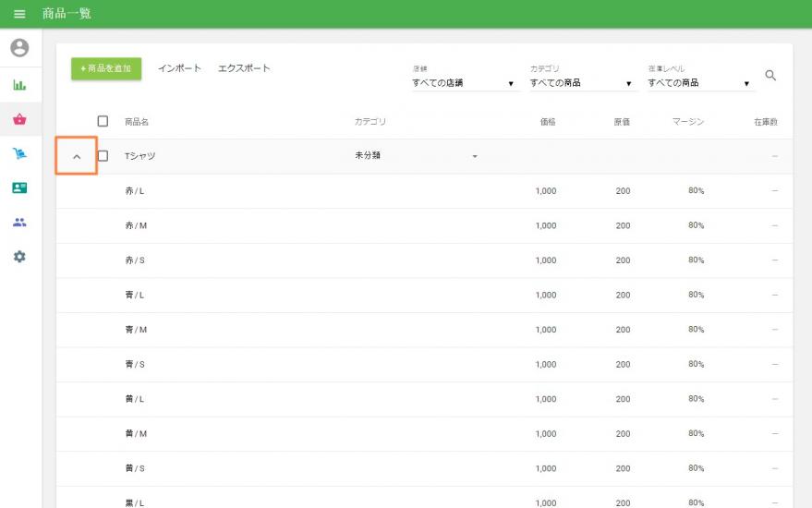Viewport: 812px width, 508px height.
Task: Select the 青 / L variant row
Action: (x=425, y=296)
